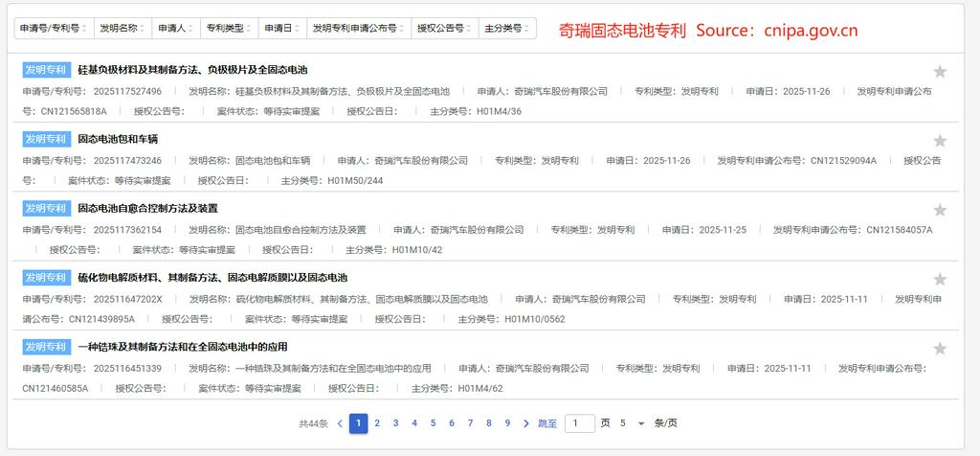
Task: Open bold title 固态电池自愈合控制方法及装置
Action: tap(148, 208)
